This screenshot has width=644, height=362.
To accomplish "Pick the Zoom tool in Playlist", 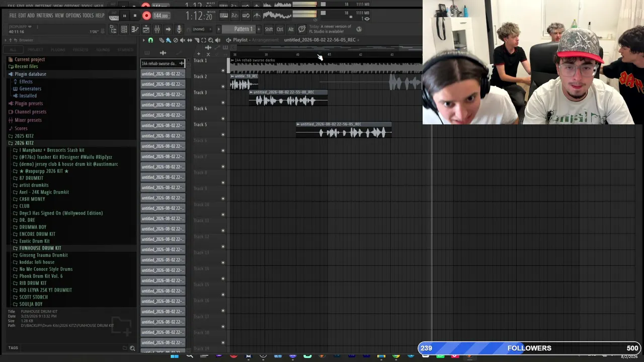I will click(211, 40).
